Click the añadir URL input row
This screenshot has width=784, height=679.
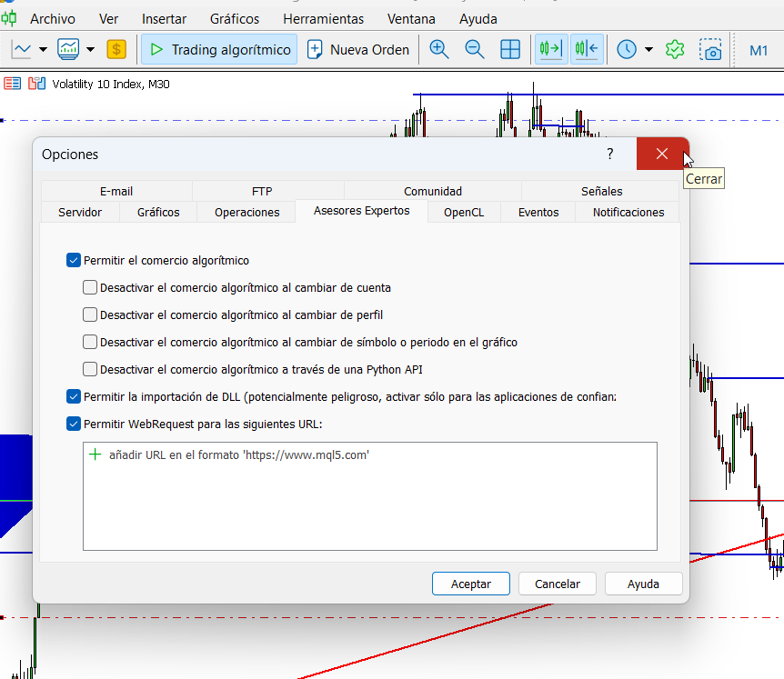[x=370, y=454]
